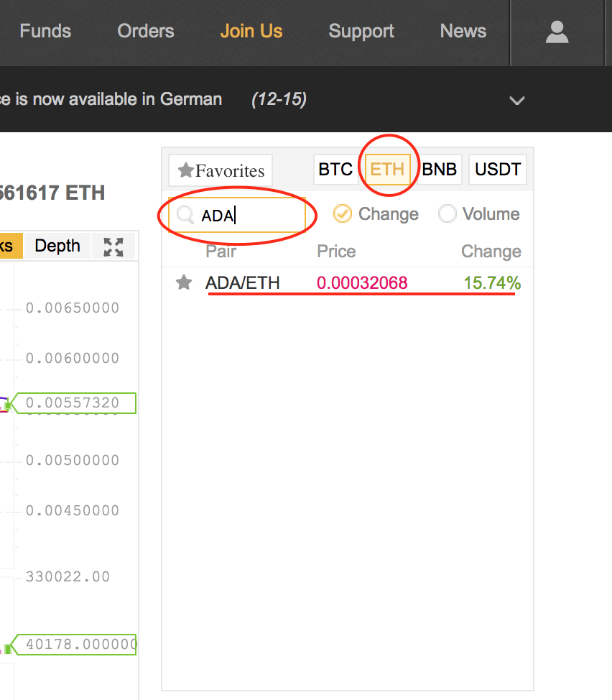Viewport: 612px width, 700px height.
Task: Switch to the BNB market tab
Action: 439,170
